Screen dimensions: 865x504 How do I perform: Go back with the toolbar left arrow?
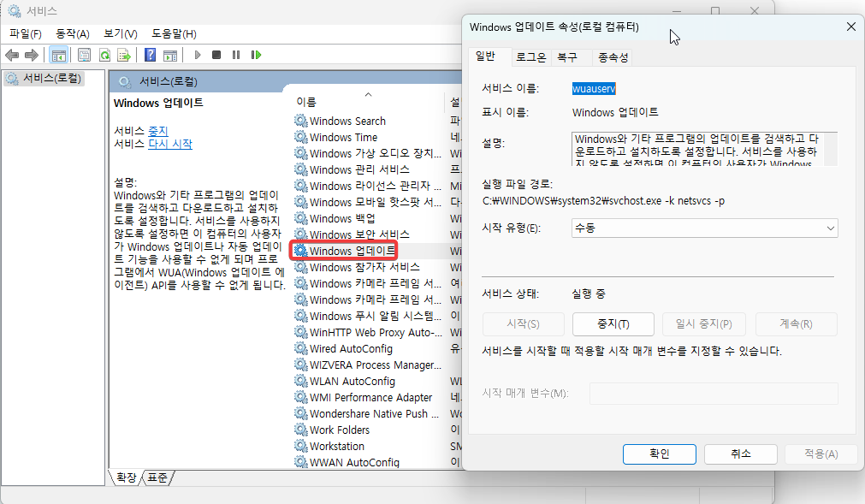point(12,55)
